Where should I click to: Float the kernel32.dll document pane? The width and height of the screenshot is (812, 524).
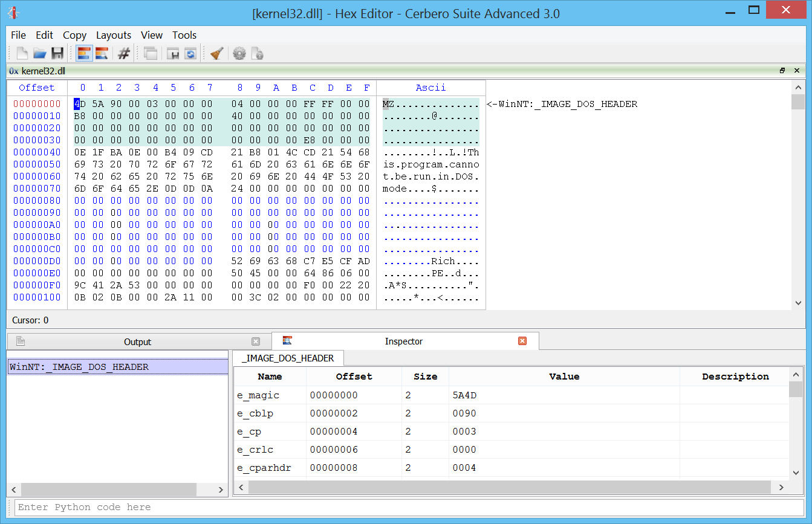click(782, 71)
